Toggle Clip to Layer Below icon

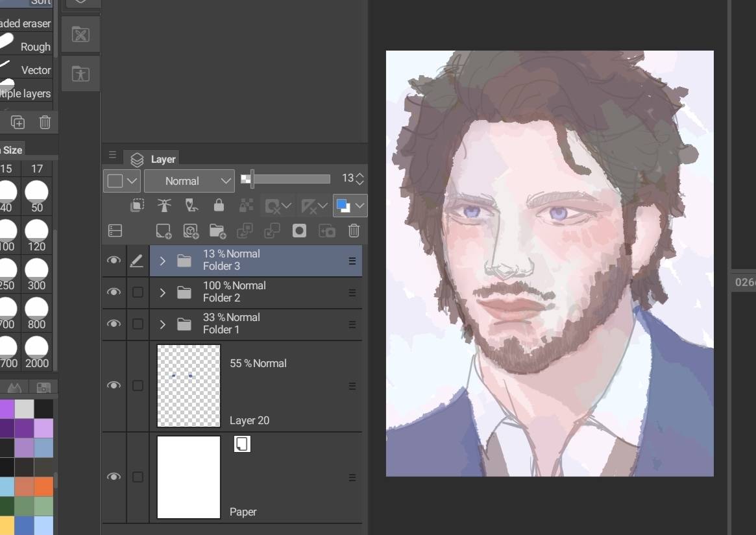coord(137,206)
